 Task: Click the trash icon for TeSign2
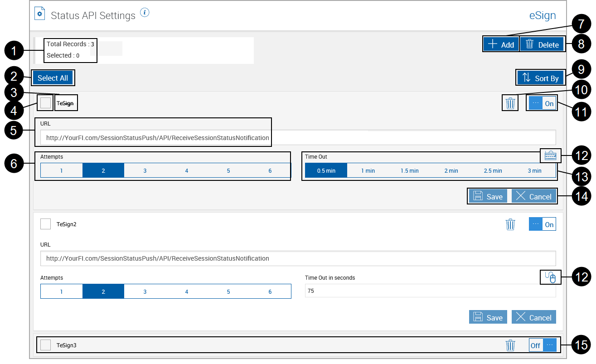[x=510, y=224]
